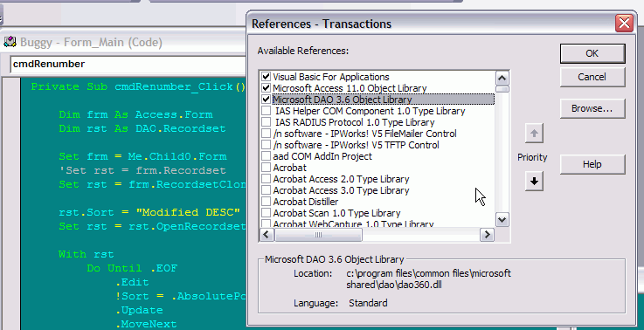Check IPWorks! V5 FileMailer Control

coord(267,134)
